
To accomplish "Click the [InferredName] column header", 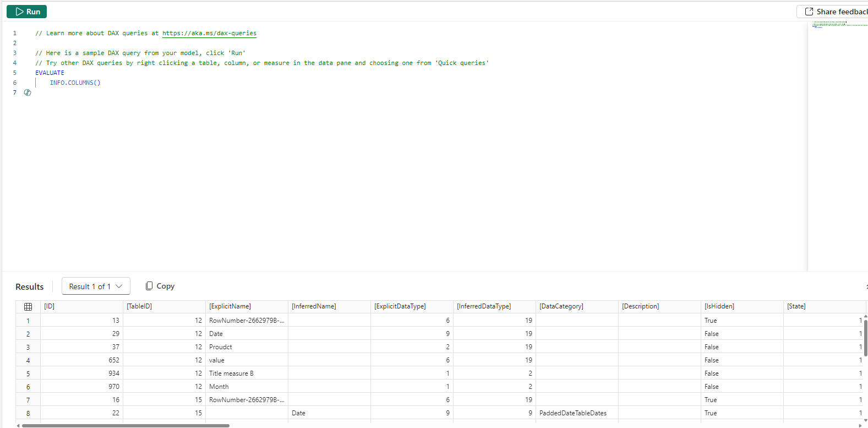I will (329, 306).
